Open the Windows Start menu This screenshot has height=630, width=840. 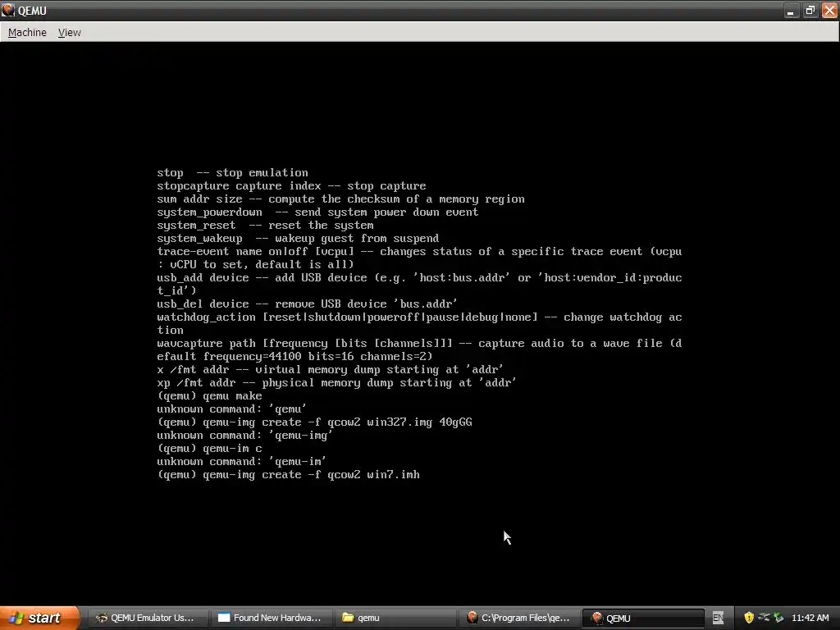(39, 618)
